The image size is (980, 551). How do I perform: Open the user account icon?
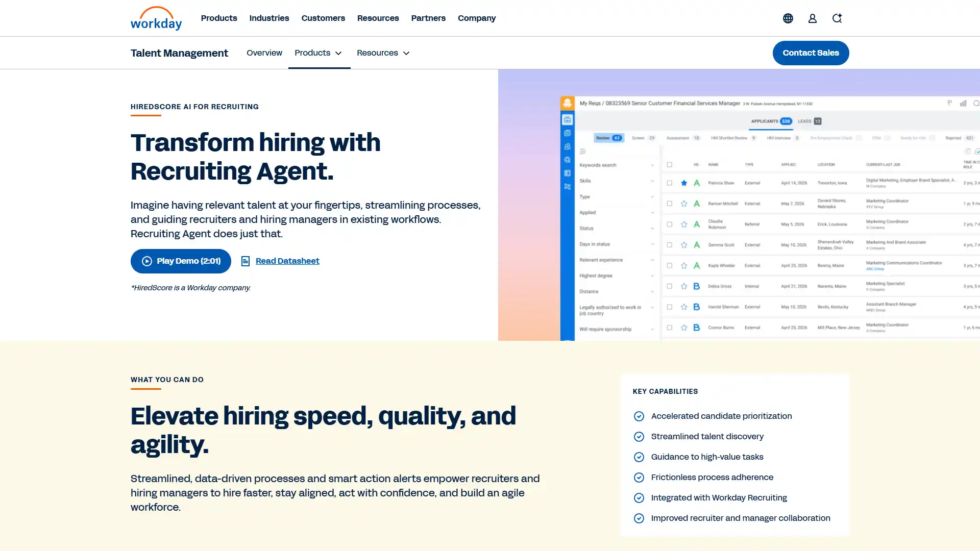[x=813, y=18]
